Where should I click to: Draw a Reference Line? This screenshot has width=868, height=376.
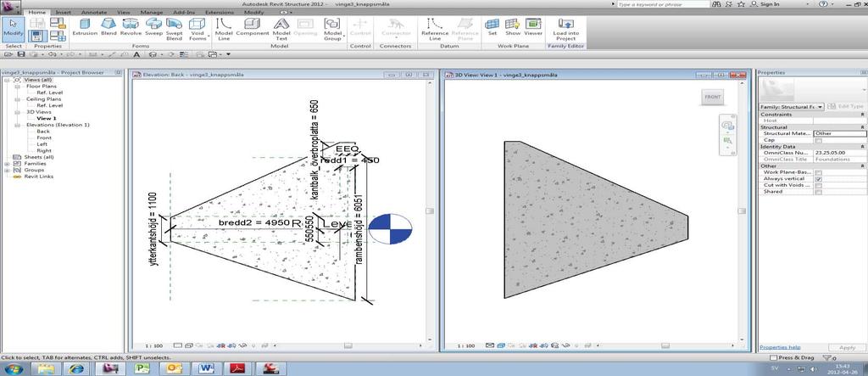[435, 29]
